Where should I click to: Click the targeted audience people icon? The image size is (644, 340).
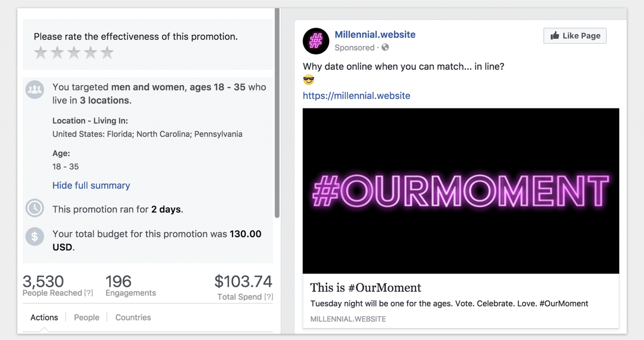[35, 90]
